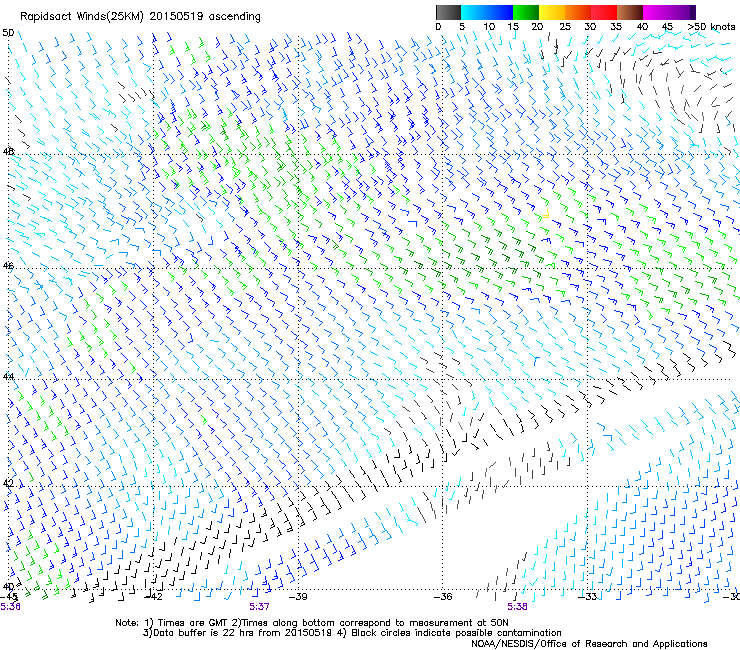Click the '>50 knots' legend label
This screenshot has height=650, width=740.
click(711, 27)
